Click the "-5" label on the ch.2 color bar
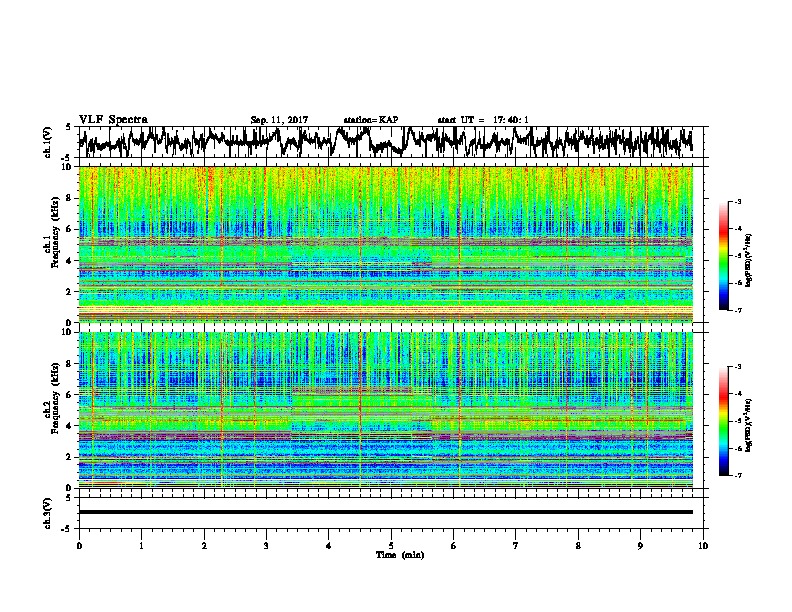The image size is (792, 612). tap(737, 421)
